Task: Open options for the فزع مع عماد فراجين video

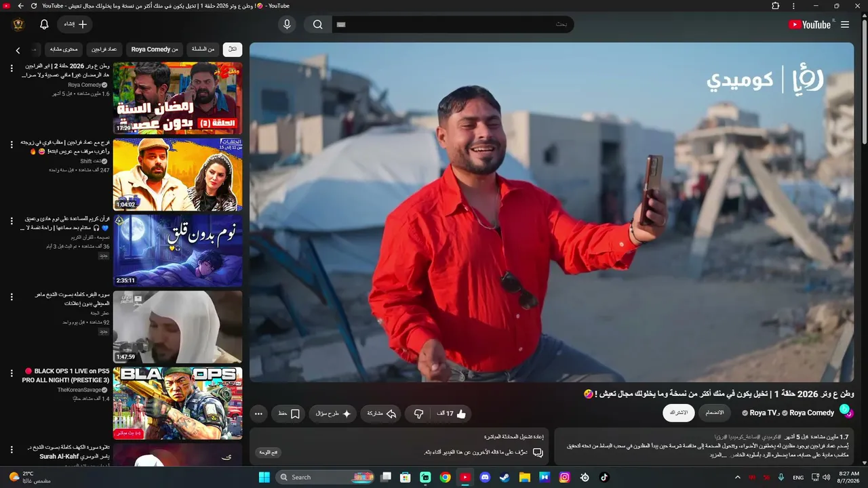Action: point(12,144)
